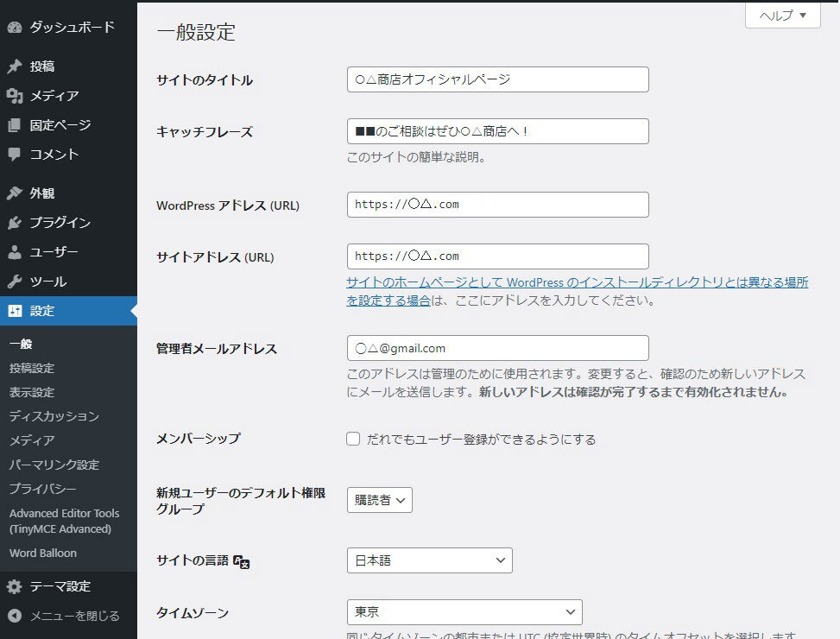Image resolution: width=840 pixels, height=639 pixels.
Task: Collapse sidebar with メニューを閉じる
Action: (x=64, y=616)
